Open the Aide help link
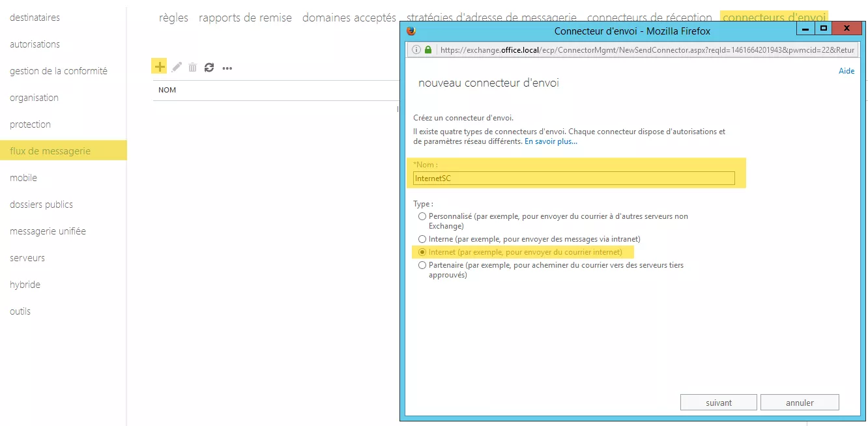 846,71
